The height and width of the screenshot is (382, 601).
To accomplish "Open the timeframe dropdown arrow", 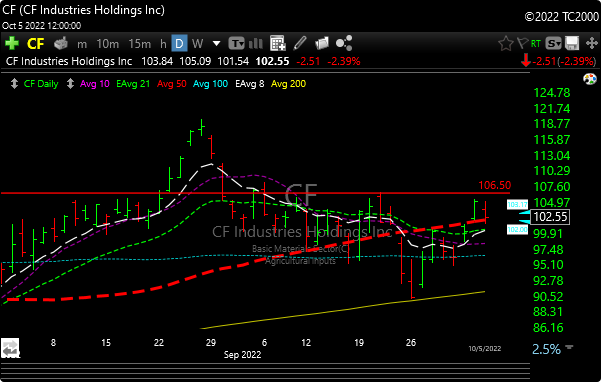I will click(216, 44).
